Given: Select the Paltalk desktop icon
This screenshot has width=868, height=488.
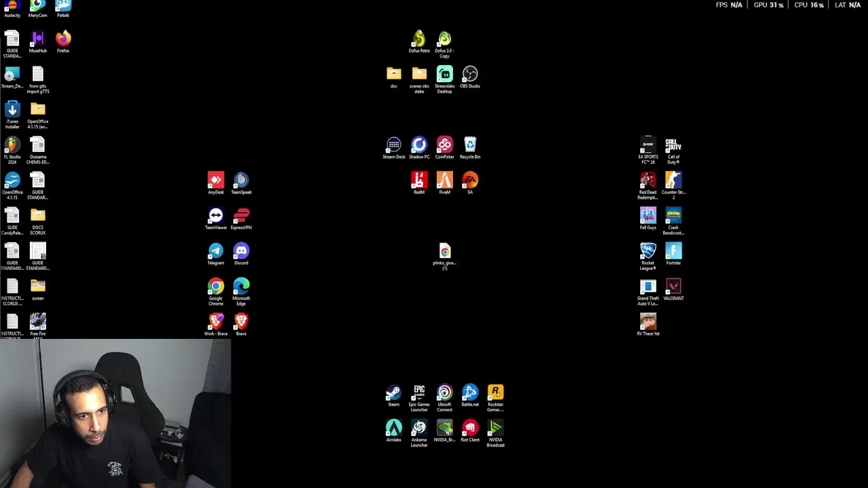Looking at the screenshot, I should point(63,9).
